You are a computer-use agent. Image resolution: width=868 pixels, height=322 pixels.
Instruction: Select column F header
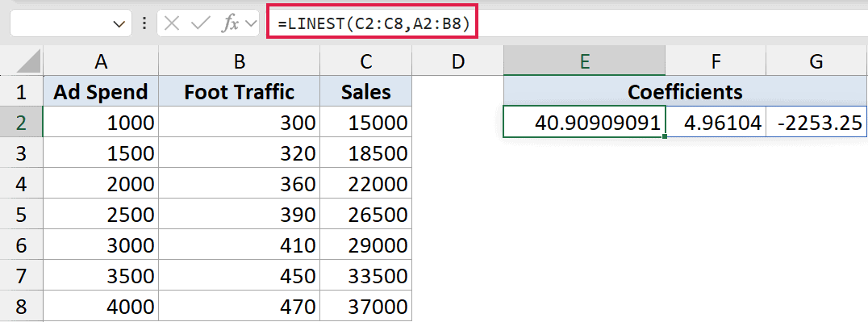pos(716,61)
